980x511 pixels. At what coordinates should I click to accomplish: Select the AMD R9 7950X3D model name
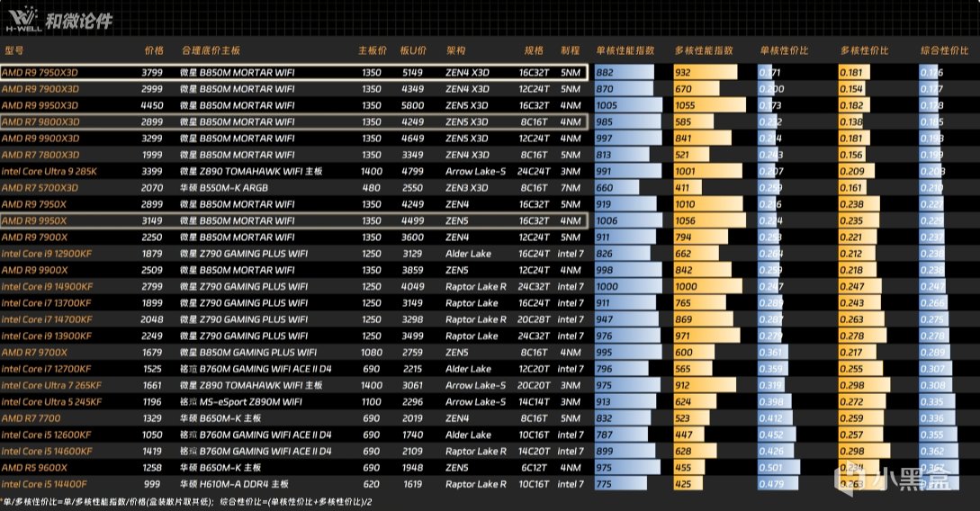pyautogui.click(x=40, y=73)
